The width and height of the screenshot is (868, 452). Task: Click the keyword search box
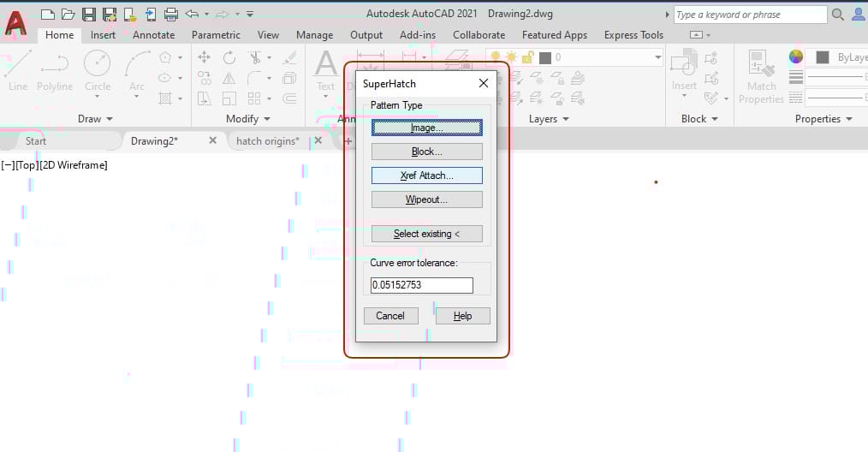point(750,15)
